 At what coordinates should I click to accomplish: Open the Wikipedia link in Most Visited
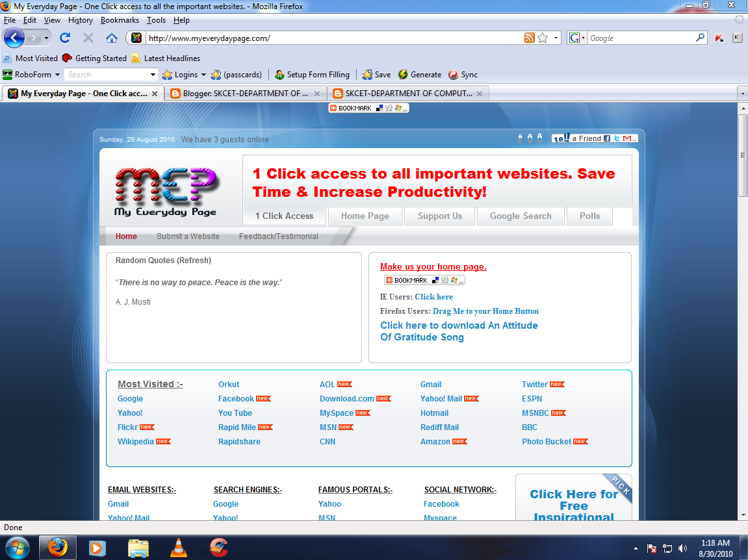point(135,441)
